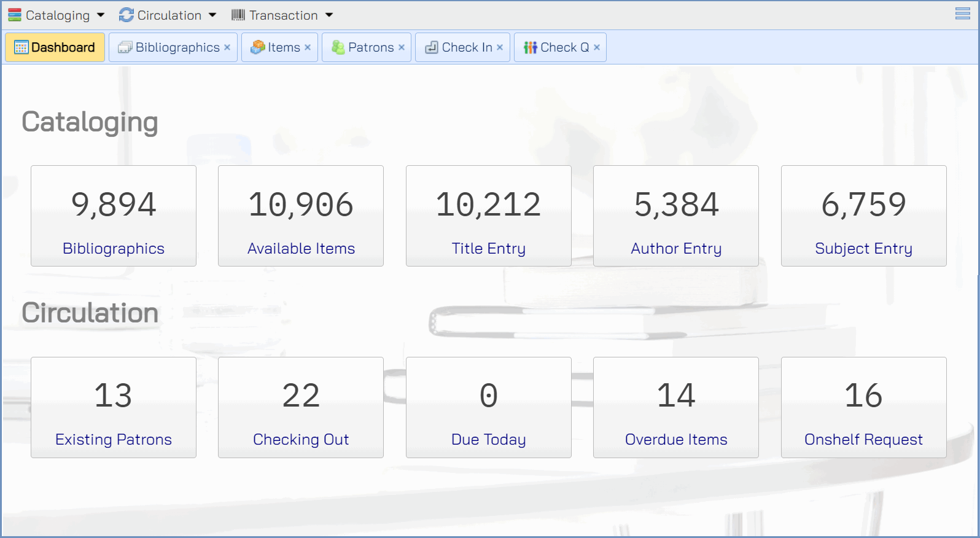The image size is (980, 538).
Task: Click the Patrons tab people icon
Action: (338, 47)
